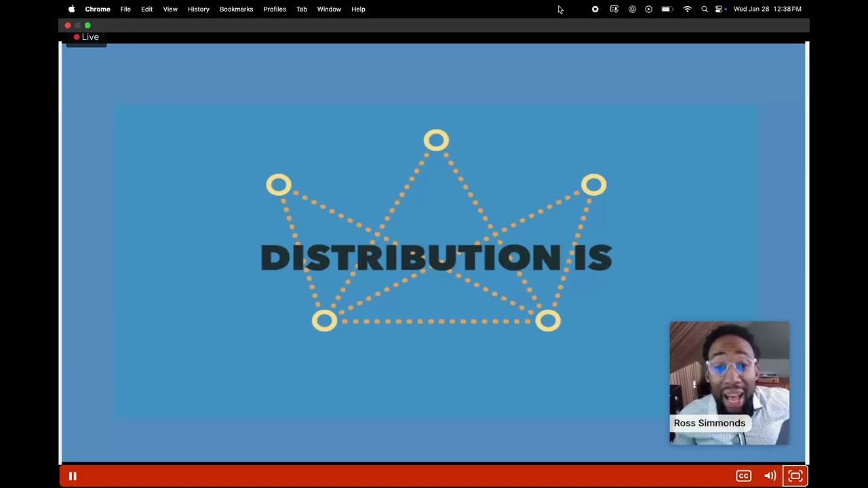Image resolution: width=868 pixels, height=488 pixels.
Task: Click the Ross Simmonds name label
Action: [x=709, y=423]
